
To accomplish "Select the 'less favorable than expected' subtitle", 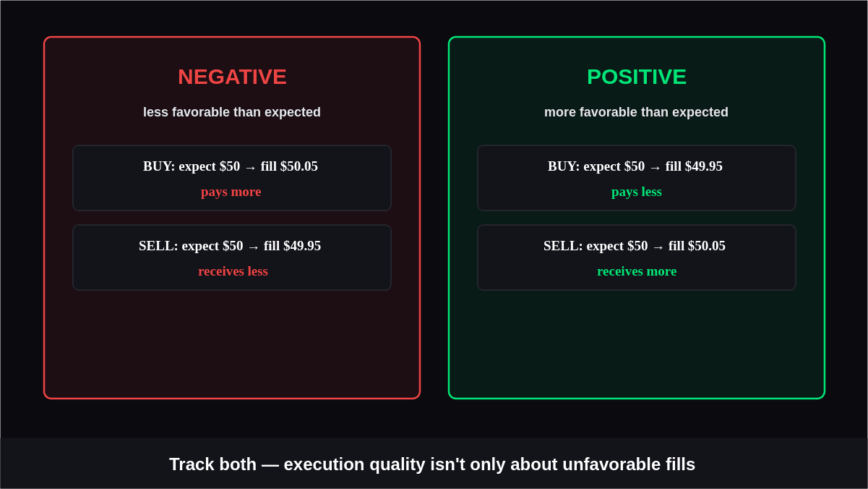I will click(x=232, y=112).
